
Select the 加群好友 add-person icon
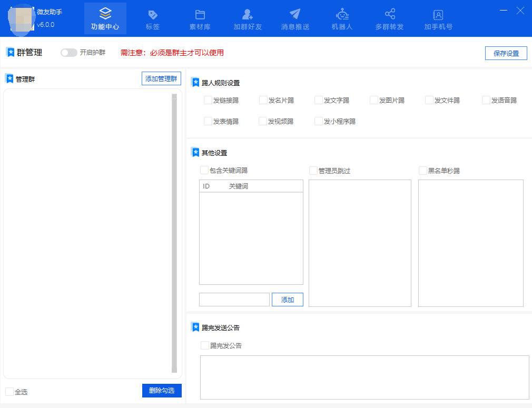[248, 14]
